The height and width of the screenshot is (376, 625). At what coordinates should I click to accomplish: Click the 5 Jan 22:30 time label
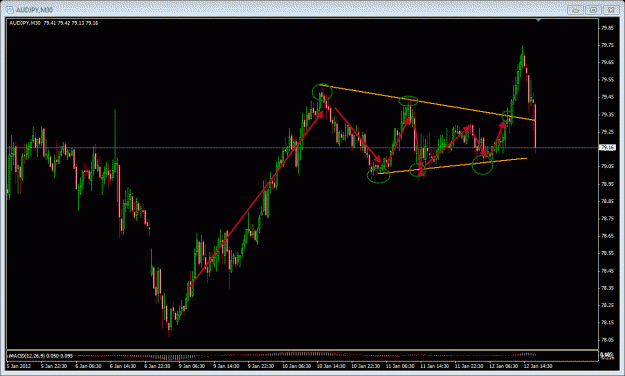point(54,366)
